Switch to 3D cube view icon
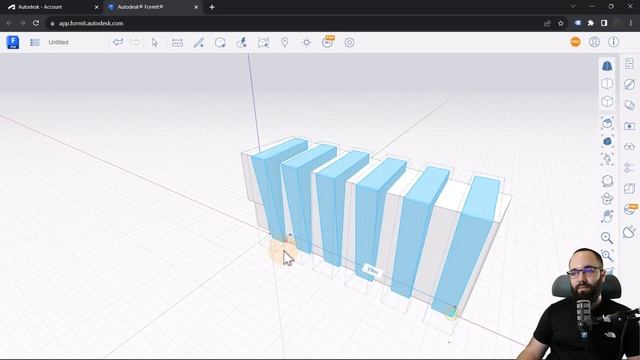640x360 pixels. click(607, 101)
